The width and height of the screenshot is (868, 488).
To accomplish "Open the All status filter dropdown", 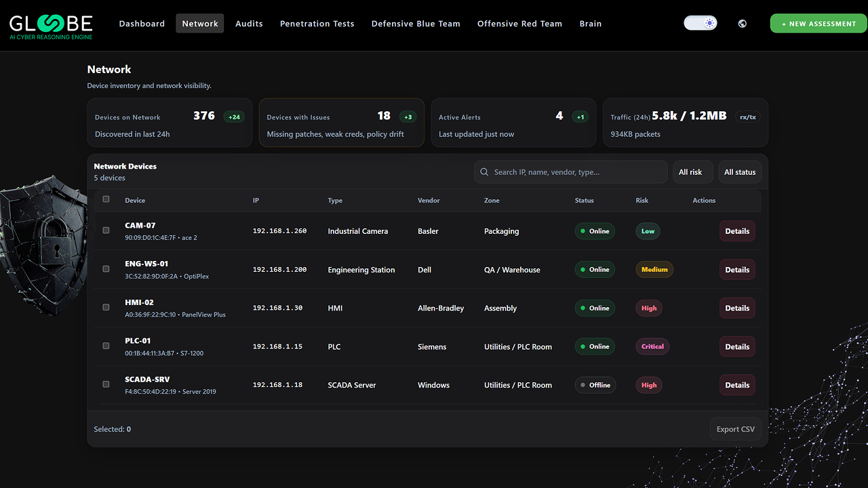I will point(740,172).
